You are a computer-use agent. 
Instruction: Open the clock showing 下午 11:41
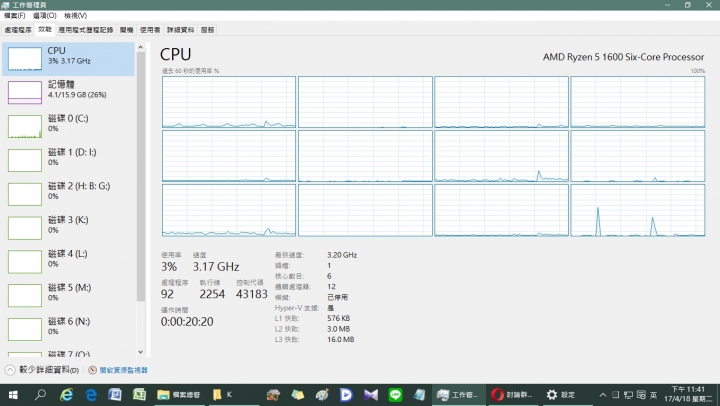coord(688,395)
